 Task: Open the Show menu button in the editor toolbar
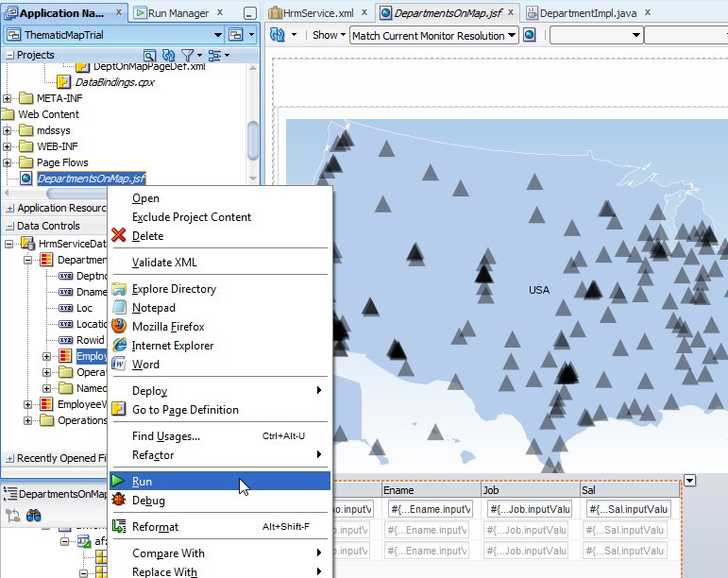pyautogui.click(x=327, y=35)
